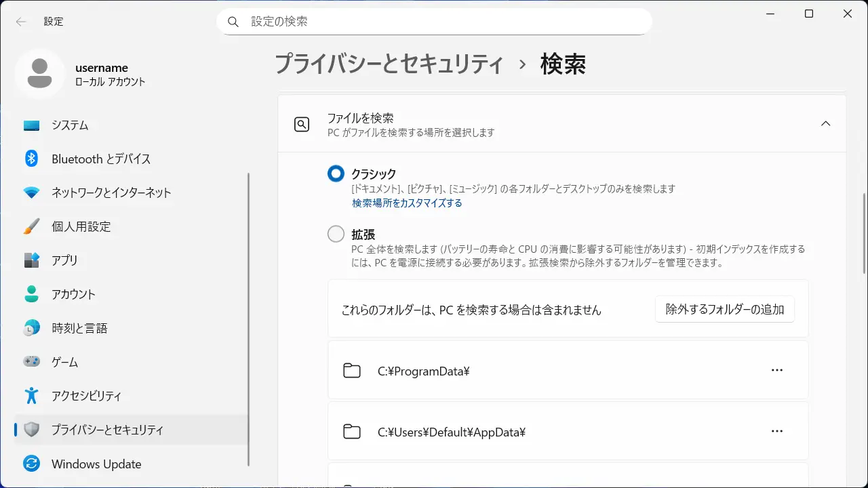This screenshot has width=868, height=488.
Task: Click the Bluetooth とデバイス sidebar icon
Action: click(31, 159)
